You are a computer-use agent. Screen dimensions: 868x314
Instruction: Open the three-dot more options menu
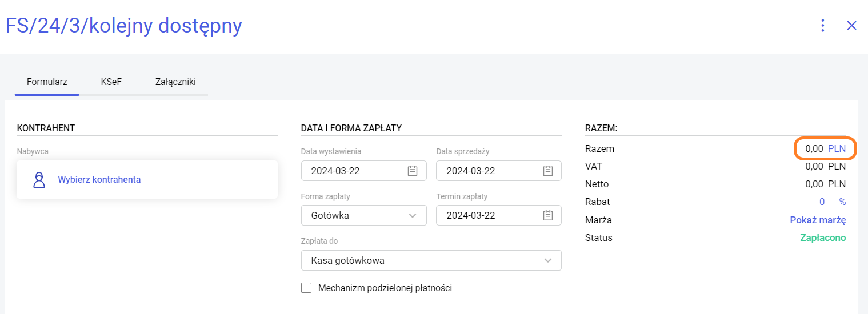823,26
